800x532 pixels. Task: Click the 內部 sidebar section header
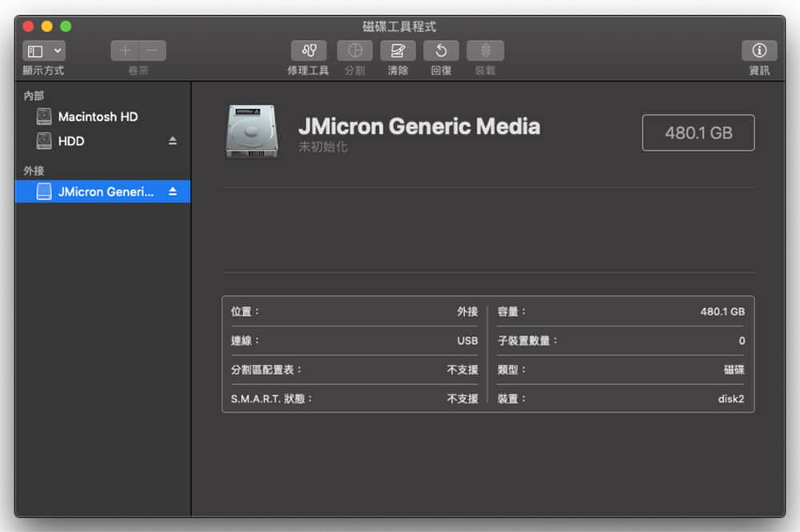pos(34,96)
